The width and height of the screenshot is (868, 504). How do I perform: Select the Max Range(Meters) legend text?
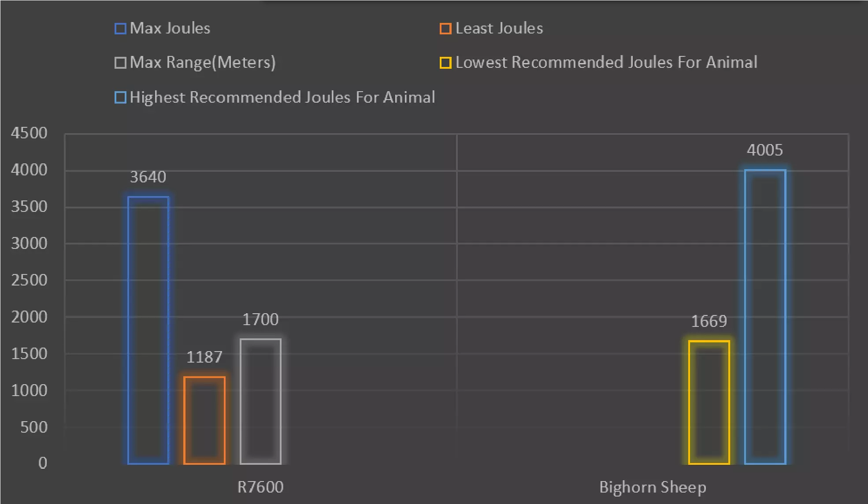[x=203, y=63]
